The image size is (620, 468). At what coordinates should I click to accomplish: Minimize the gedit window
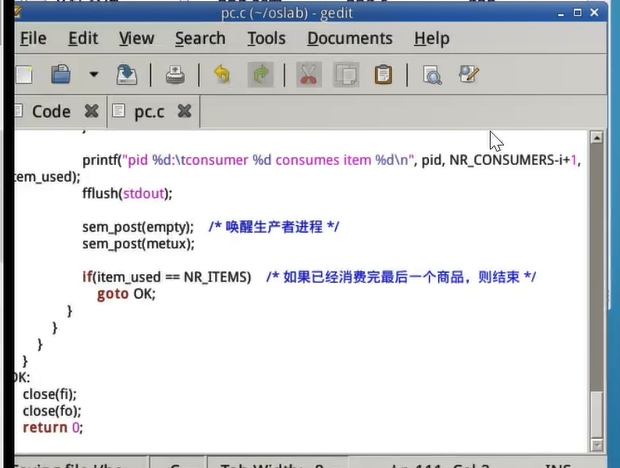coord(561,13)
